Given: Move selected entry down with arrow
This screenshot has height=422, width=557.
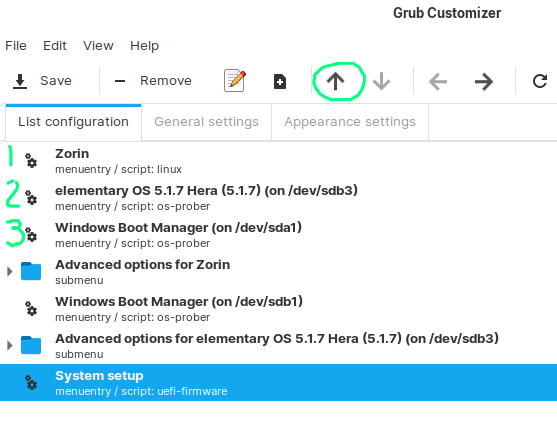Looking at the screenshot, I should (x=381, y=81).
